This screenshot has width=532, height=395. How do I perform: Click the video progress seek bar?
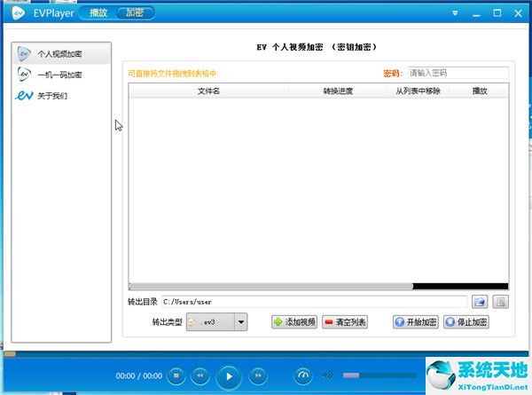(x=266, y=354)
